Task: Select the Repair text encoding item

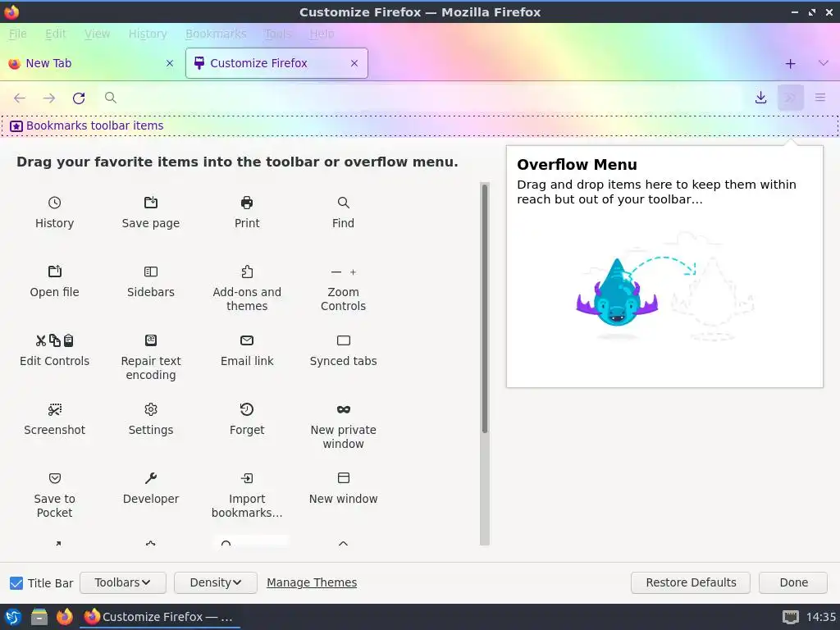Action: (151, 358)
